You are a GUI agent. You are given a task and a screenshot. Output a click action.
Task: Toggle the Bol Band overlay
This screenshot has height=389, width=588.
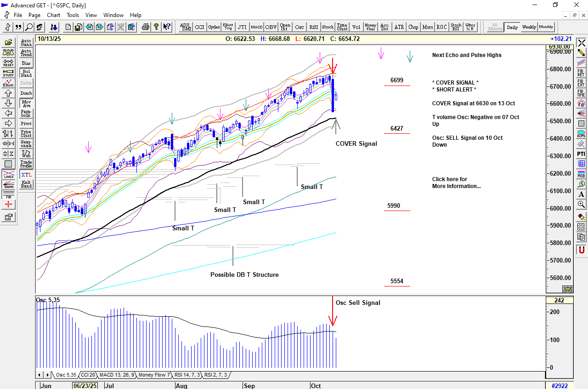tap(26, 74)
